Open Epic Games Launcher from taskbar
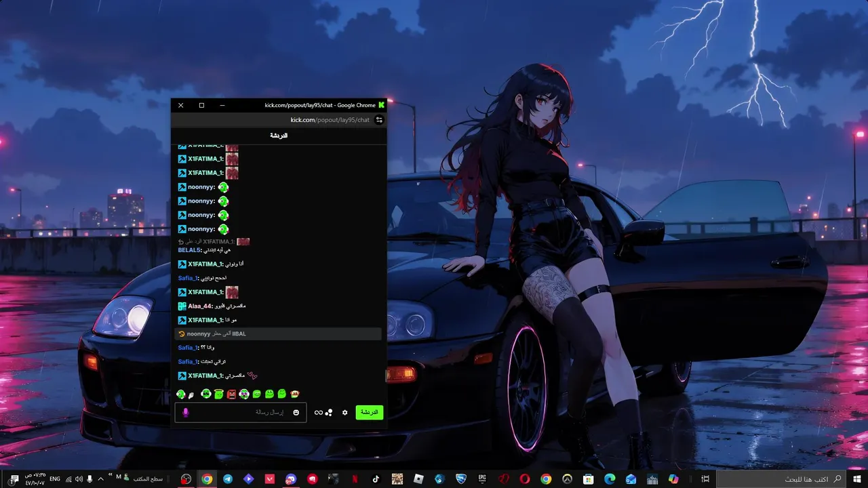Viewport: 868px width, 488px height. click(482, 479)
